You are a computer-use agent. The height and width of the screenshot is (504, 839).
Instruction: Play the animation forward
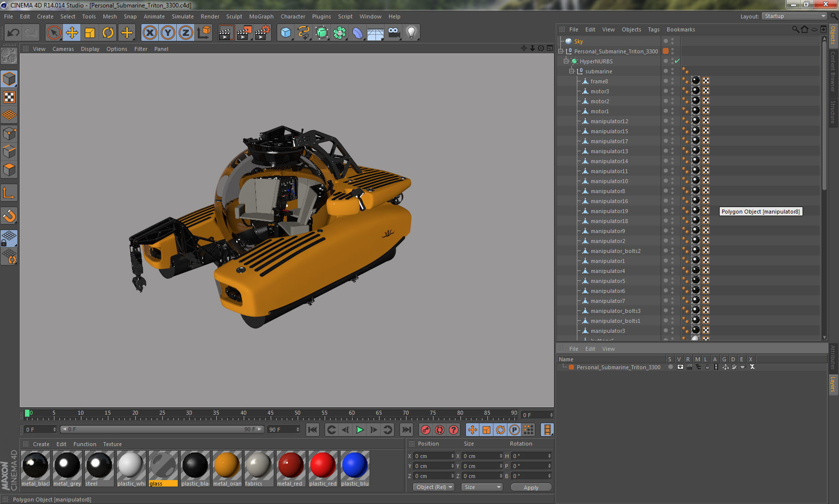pos(360,430)
